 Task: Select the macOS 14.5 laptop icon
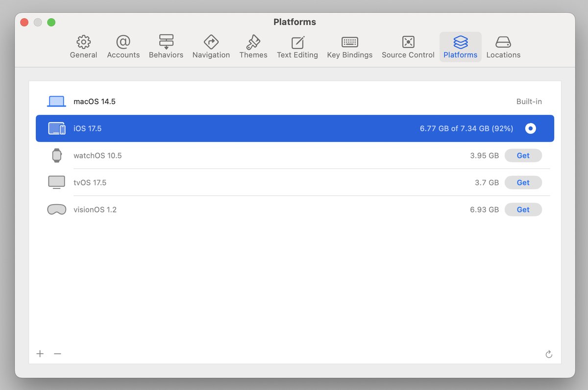coord(56,102)
